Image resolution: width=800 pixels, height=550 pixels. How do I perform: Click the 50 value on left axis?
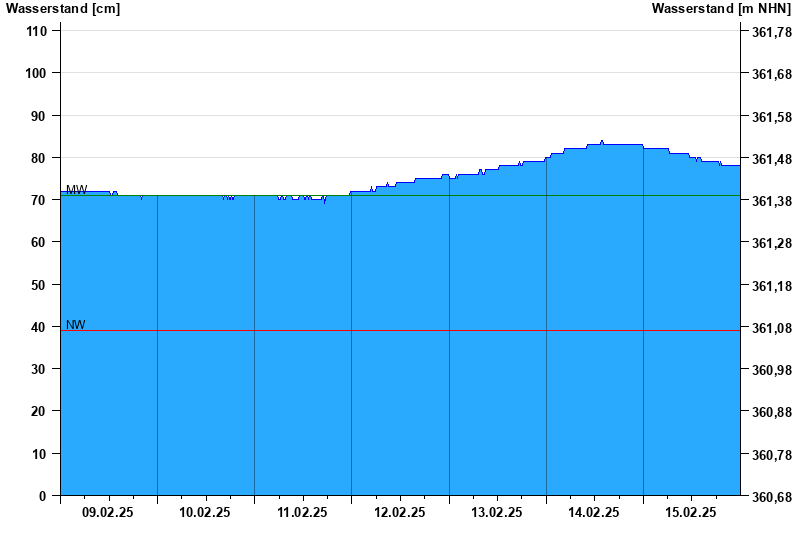tap(39, 285)
